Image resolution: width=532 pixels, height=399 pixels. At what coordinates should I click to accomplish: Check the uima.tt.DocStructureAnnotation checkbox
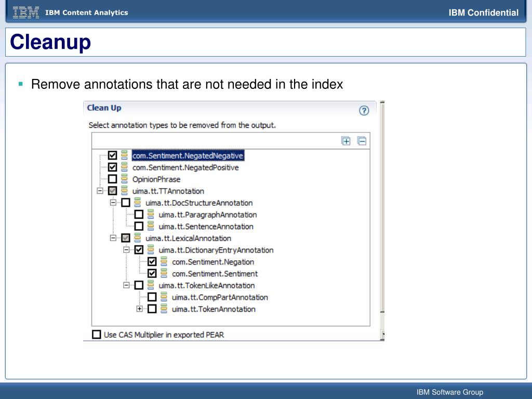point(126,203)
